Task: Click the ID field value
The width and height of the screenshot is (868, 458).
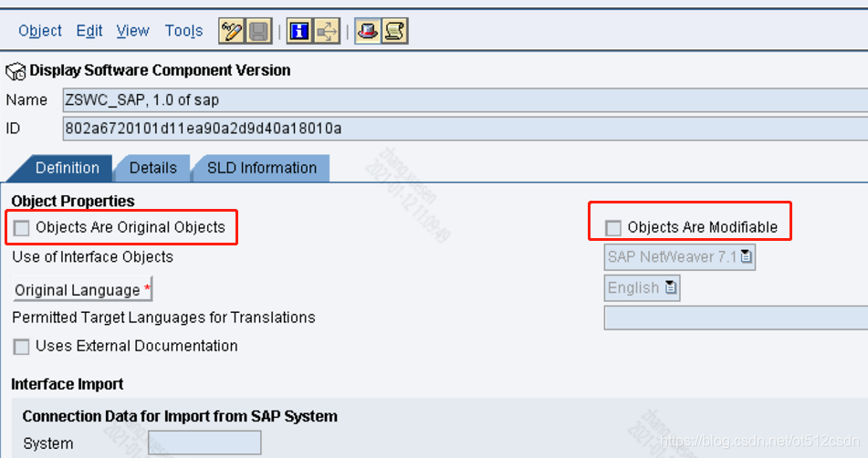Action: pos(465,129)
